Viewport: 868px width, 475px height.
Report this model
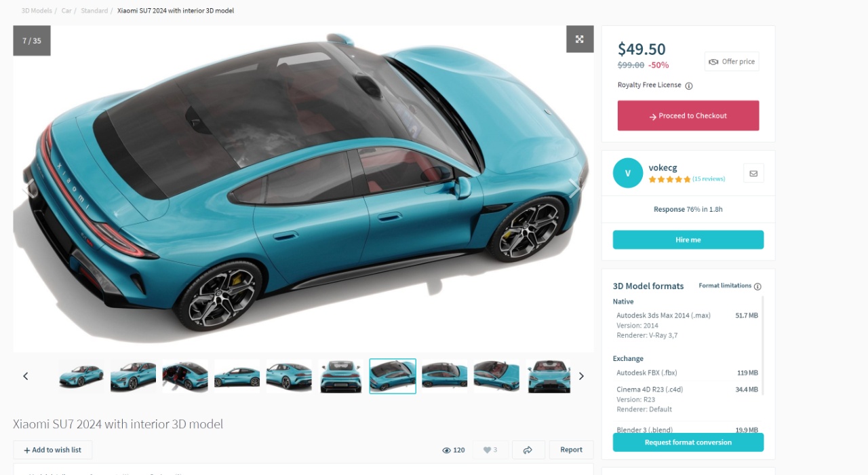coord(571,450)
